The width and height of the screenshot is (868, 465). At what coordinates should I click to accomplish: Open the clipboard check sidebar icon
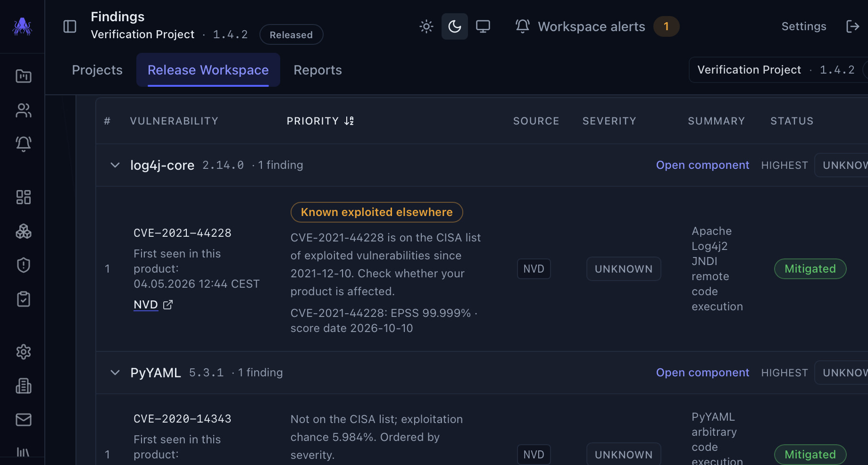coord(24,299)
